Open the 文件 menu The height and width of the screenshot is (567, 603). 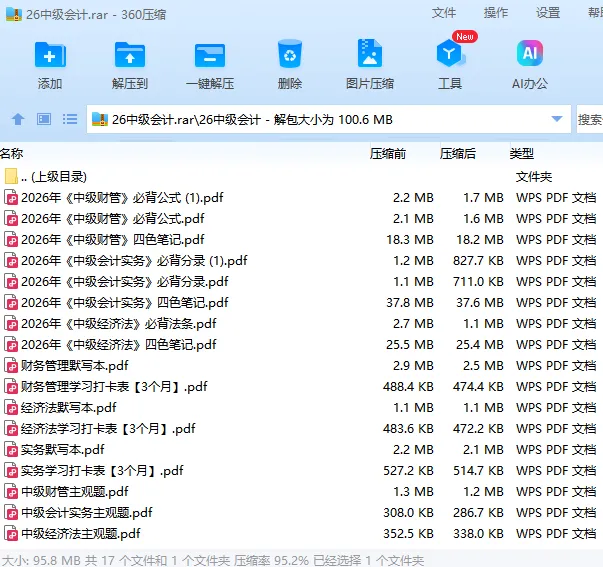(x=443, y=13)
